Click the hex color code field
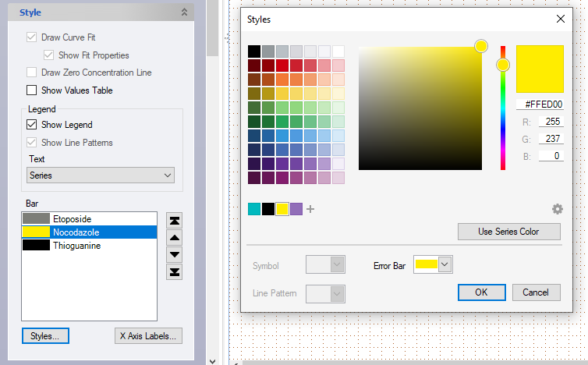This screenshot has width=588, height=365. 540,104
